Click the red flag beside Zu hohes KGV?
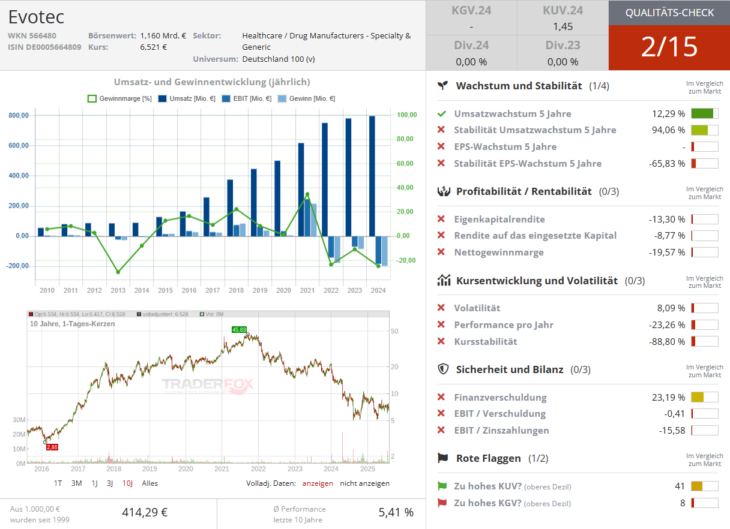730x529 pixels. point(442,503)
